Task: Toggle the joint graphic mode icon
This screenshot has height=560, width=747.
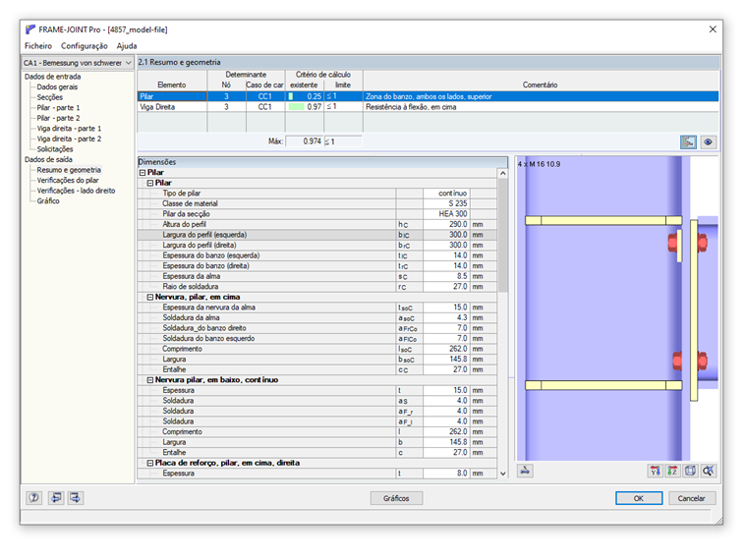Action: click(688, 141)
